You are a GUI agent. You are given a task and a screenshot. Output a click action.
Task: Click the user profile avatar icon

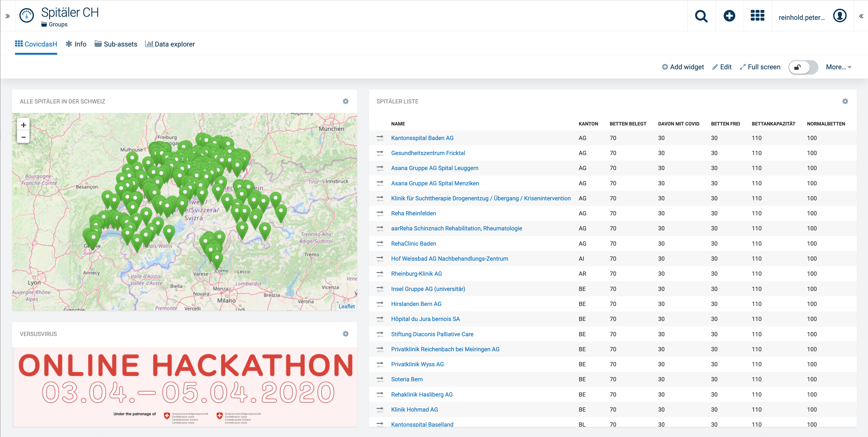[x=839, y=16]
